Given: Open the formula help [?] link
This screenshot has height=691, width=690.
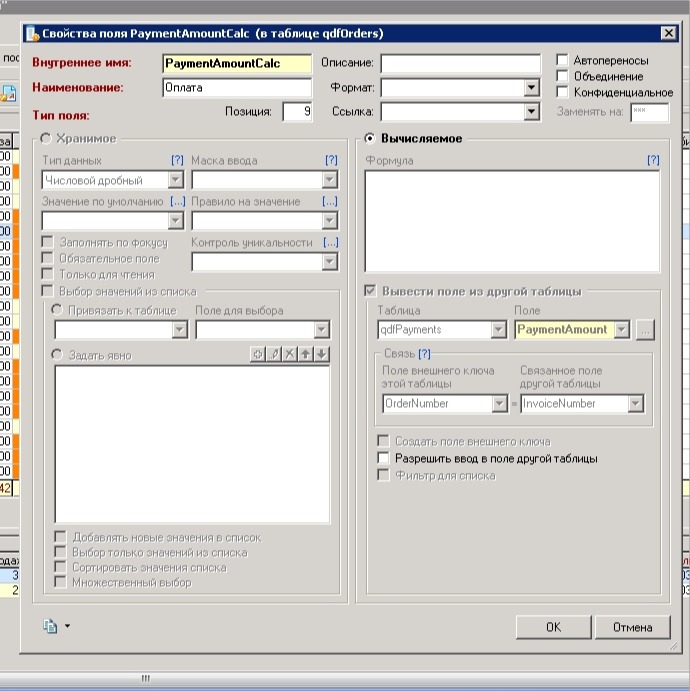Looking at the screenshot, I should point(653,160).
